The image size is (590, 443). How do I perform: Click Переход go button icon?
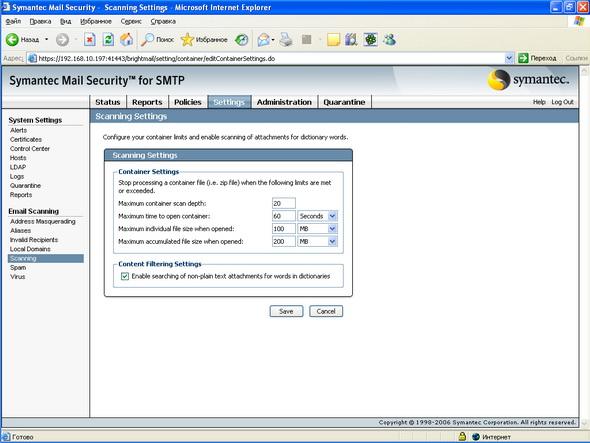click(523, 58)
